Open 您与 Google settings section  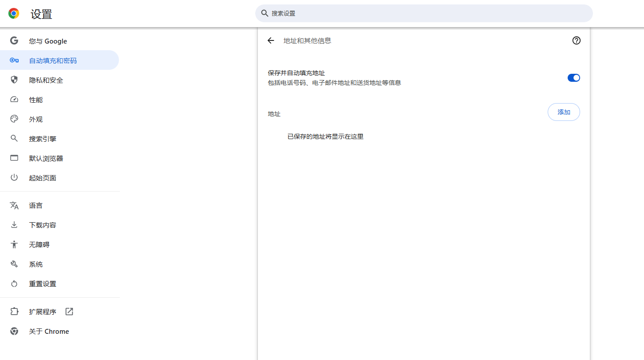[60, 41]
